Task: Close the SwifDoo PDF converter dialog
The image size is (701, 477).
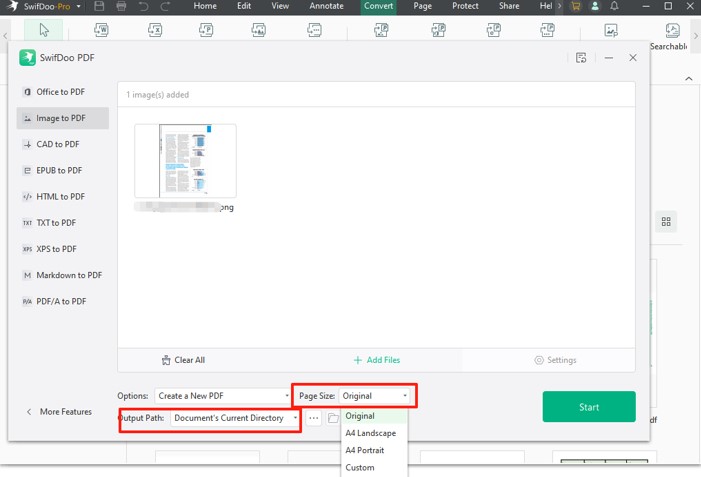Action: (x=633, y=58)
